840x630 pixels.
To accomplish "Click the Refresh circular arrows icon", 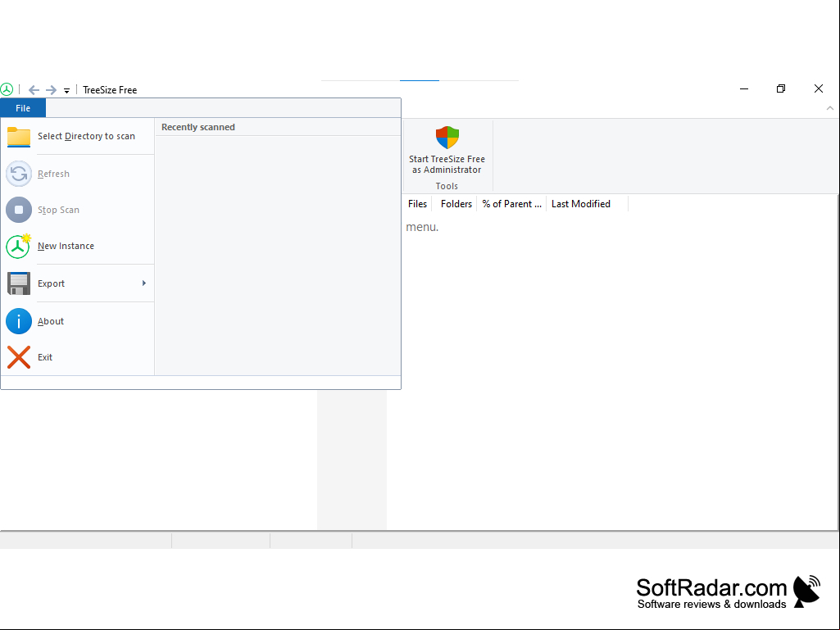I will pos(19,174).
